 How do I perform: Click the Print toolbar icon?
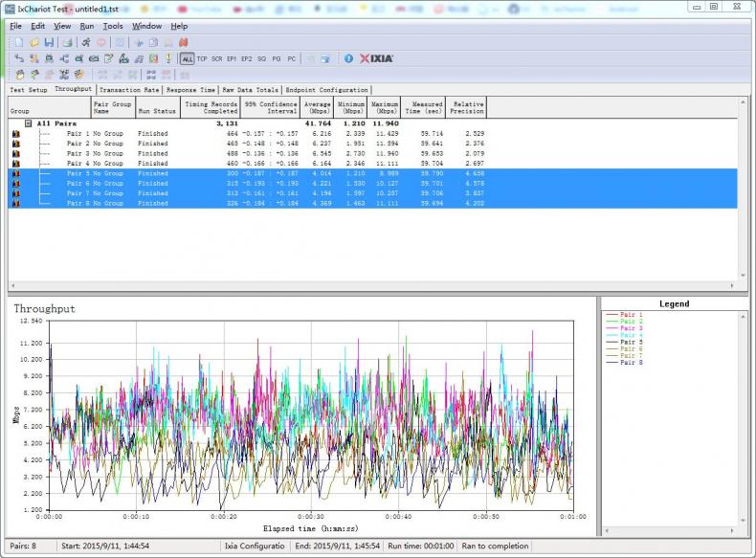(67, 42)
